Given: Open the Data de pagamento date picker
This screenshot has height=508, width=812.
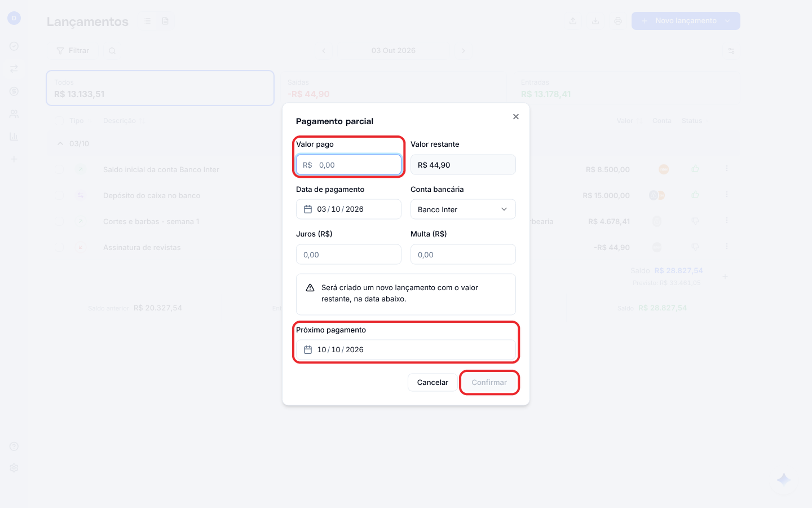Looking at the screenshot, I should coord(348,209).
